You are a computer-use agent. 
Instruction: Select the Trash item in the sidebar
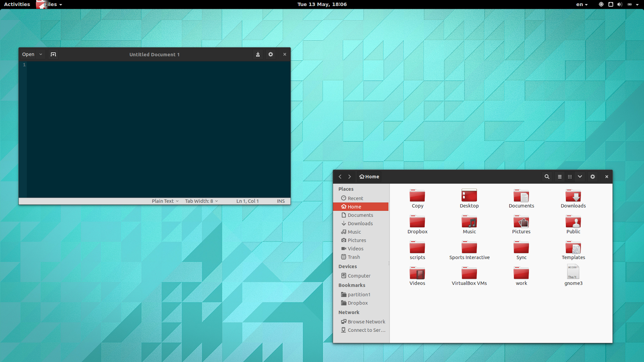[x=353, y=257]
